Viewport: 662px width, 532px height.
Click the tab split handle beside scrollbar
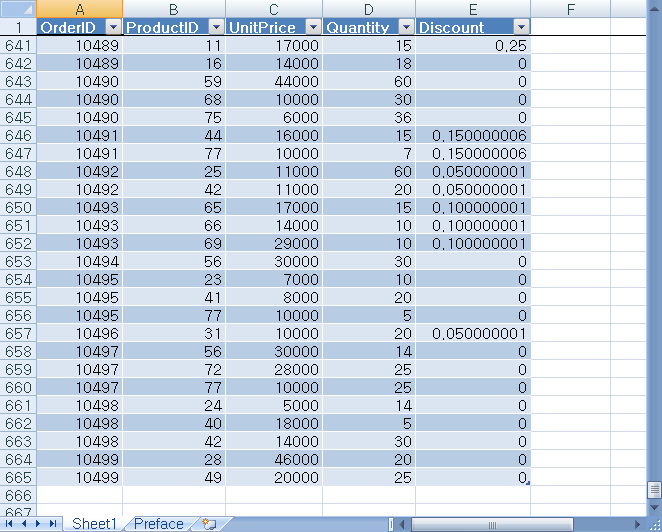(x=391, y=525)
